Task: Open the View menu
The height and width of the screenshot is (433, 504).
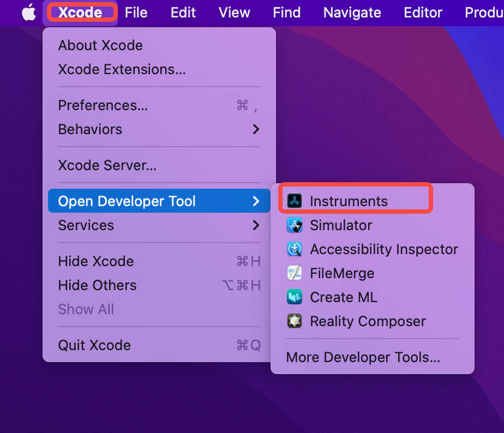Action: (x=235, y=13)
